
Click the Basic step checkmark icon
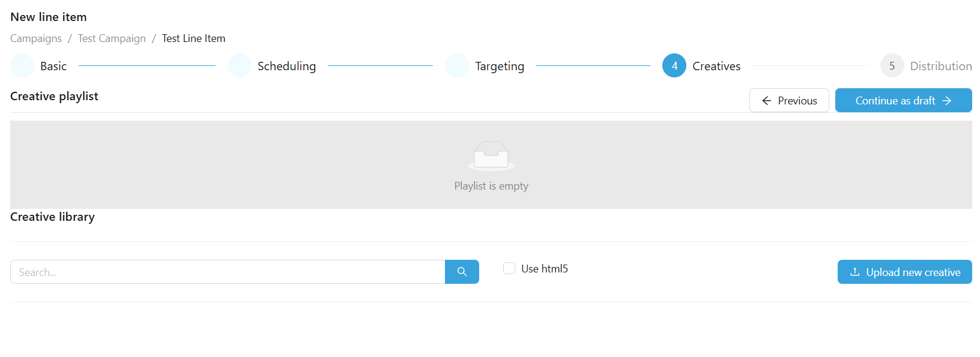pos(22,66)
